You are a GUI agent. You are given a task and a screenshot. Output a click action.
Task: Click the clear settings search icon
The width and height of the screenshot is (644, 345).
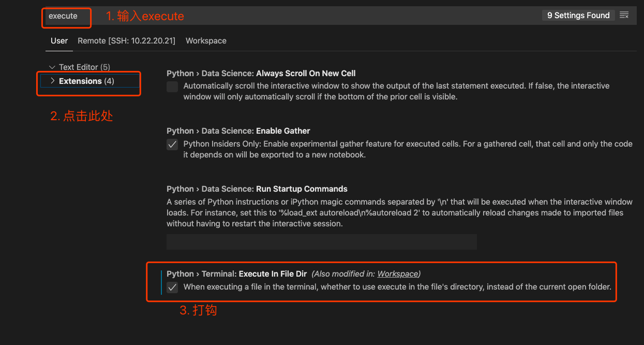[624, 16]
